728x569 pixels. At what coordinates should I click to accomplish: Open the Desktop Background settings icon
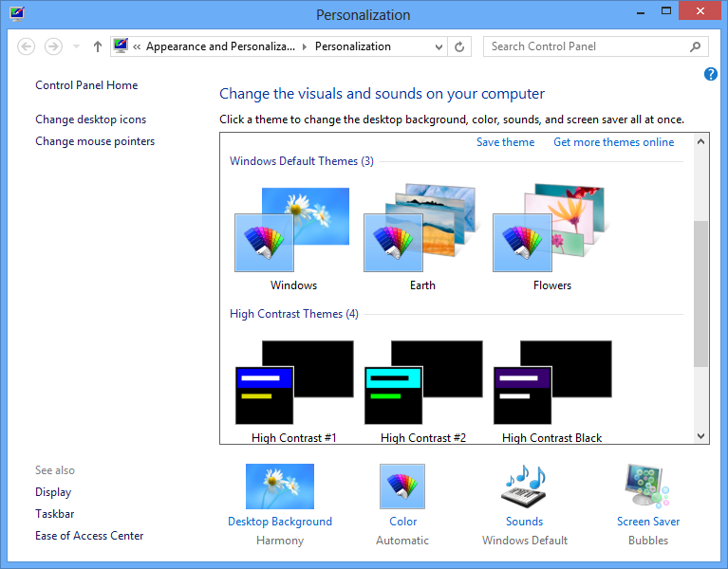point(279,486)
